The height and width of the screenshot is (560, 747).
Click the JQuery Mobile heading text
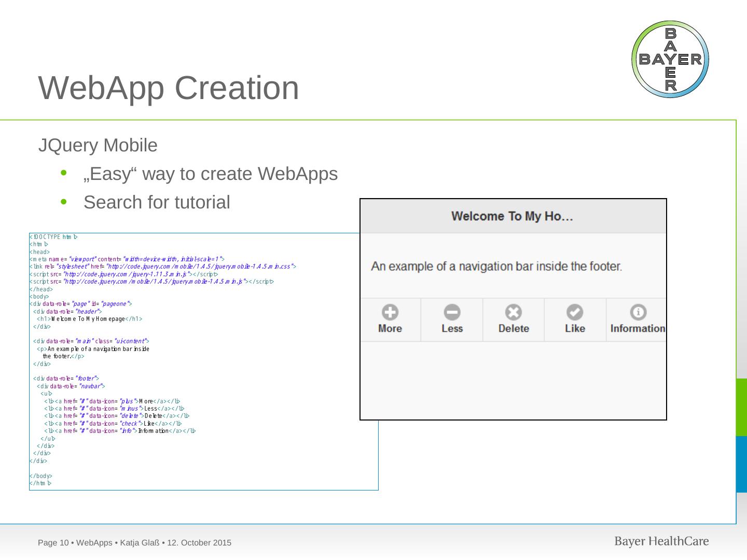pyautogui.click(x=98, y=145)
